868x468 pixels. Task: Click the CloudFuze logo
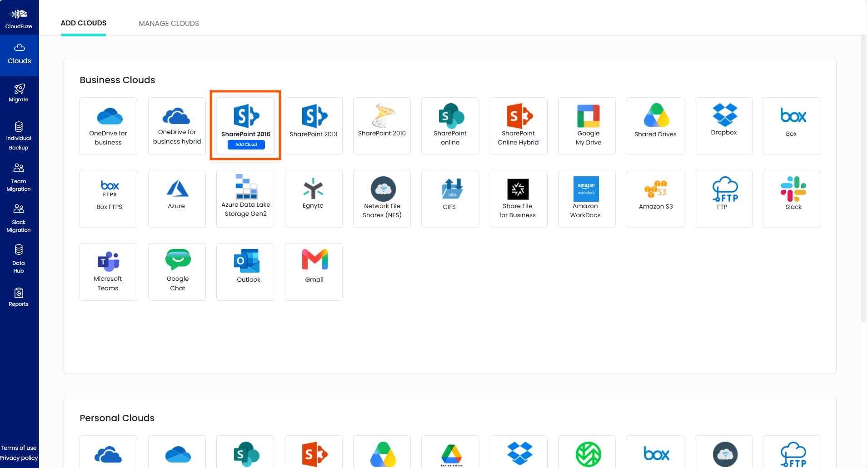point(19,18)
